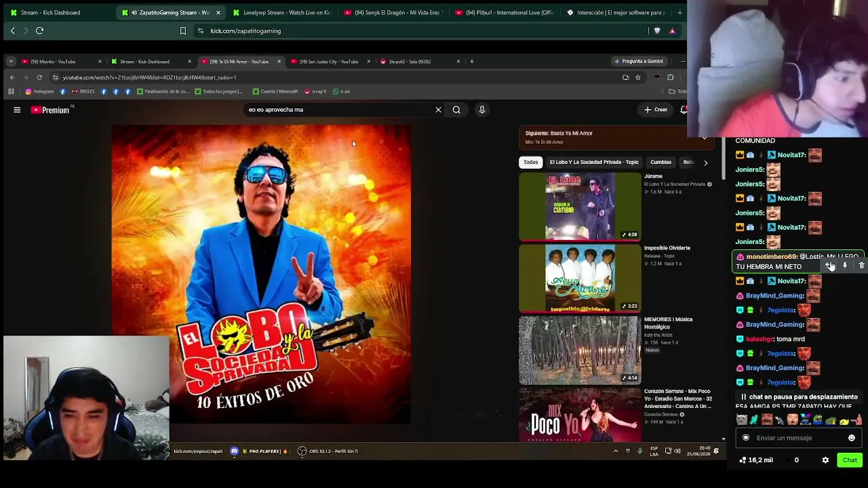Close the ZapatitoGaming Stream tab
The width and height of the screenshot is (868, 488).
(218, 12)
